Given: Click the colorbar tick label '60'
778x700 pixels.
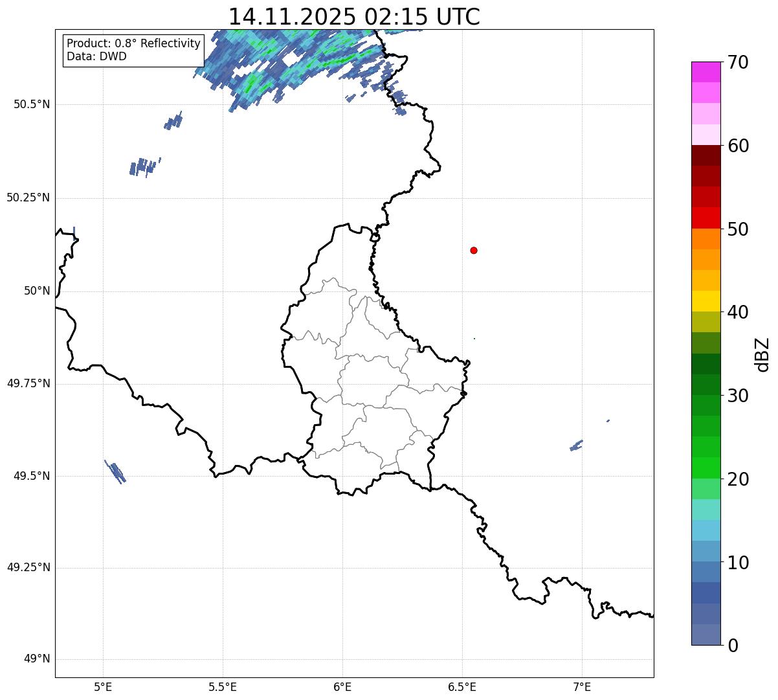Looking at the screenshot, I should [x=738, y=146].
